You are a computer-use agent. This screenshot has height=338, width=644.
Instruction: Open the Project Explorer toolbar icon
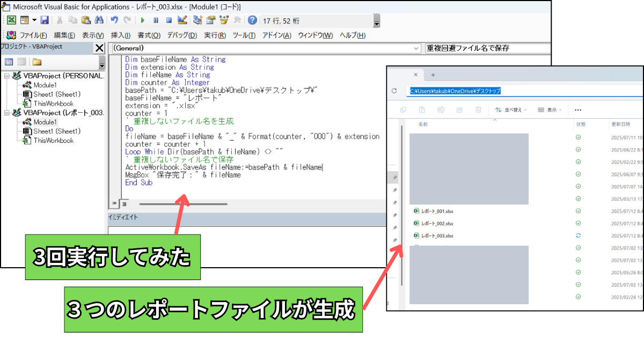197,20
